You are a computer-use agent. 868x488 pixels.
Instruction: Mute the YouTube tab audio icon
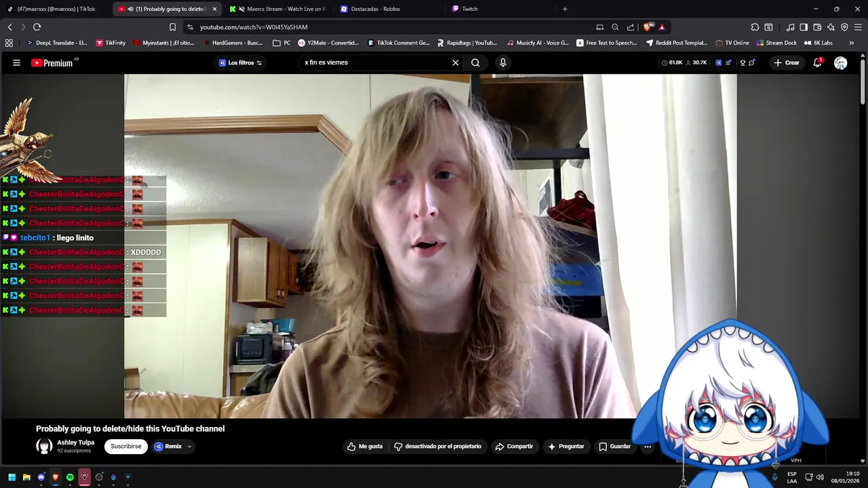130,9
